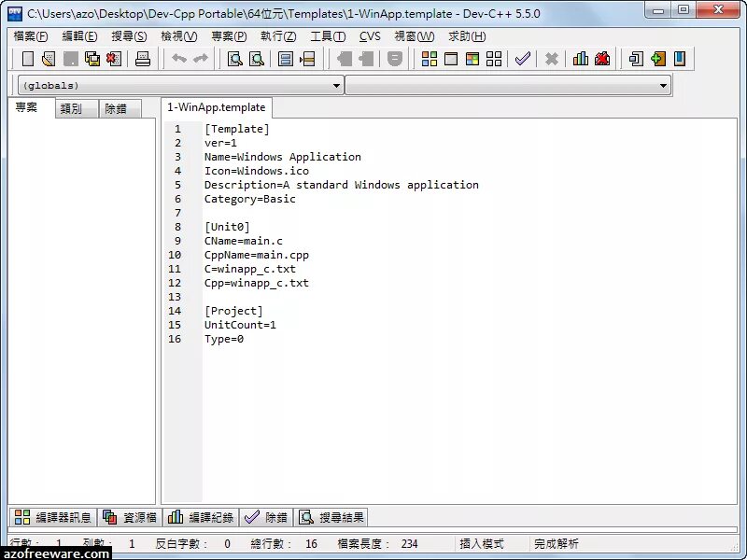Click the Redo arrow icon
The width and height of the screenshot is (747, 560).
[201, 59]
